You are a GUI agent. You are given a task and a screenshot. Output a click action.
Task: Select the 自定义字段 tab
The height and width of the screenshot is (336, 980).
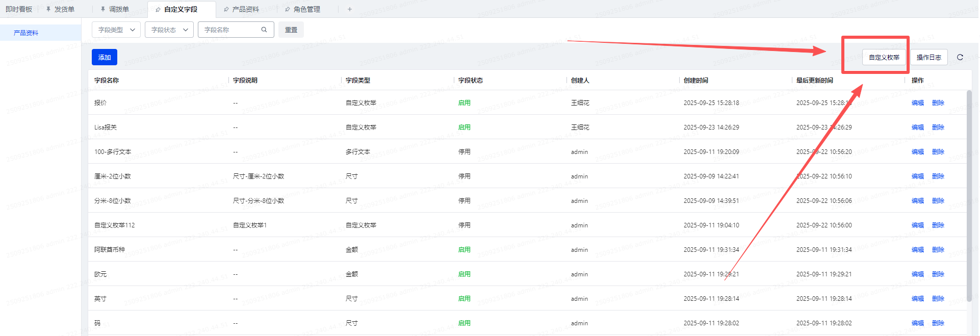tap(180, 9)
